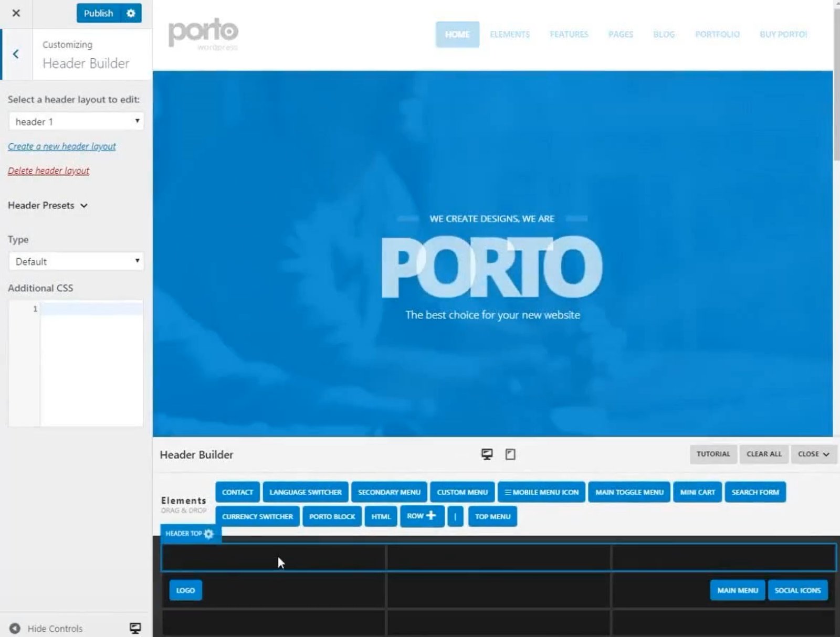Select the Top Menu element

pyautogui.click(x=492, y=516)
